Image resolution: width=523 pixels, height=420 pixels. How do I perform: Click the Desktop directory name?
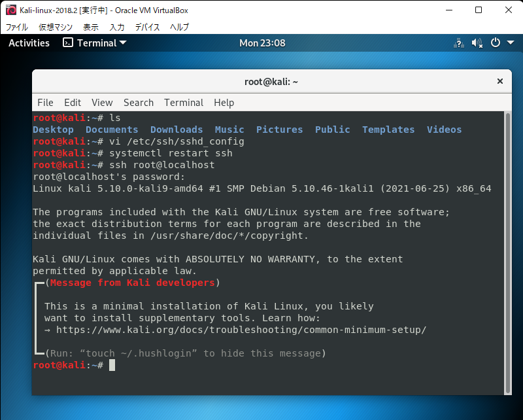coord(53,130)
